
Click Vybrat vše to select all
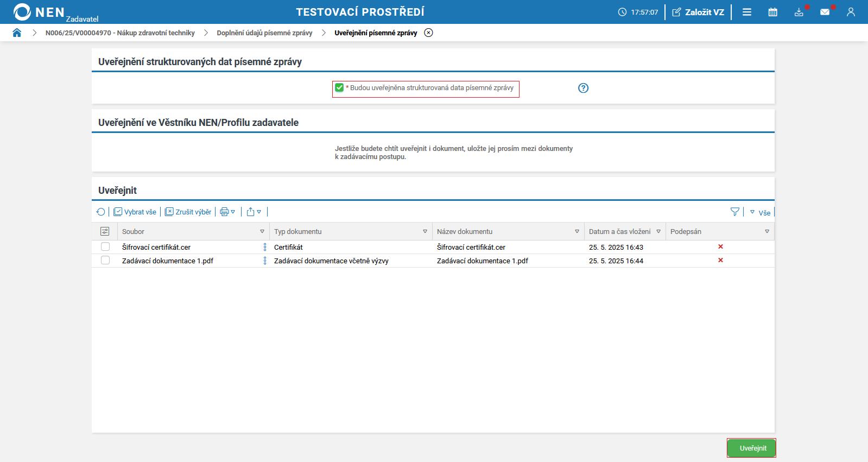click(x=135, y=212)
